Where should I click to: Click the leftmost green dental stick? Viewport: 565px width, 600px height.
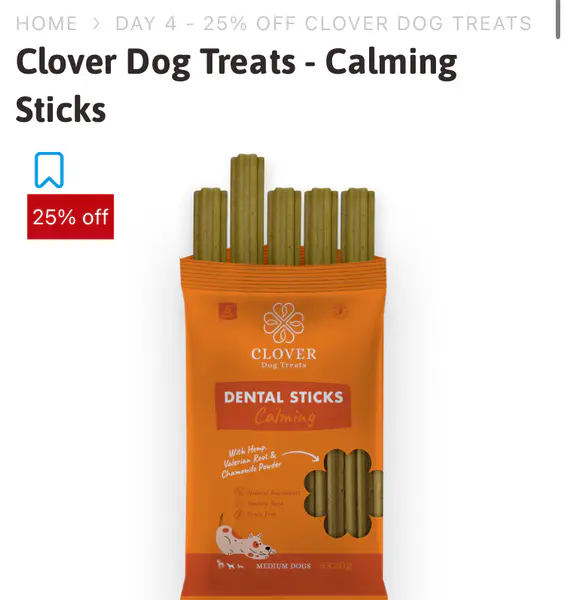pyautogui.click(x=210, y=225)
